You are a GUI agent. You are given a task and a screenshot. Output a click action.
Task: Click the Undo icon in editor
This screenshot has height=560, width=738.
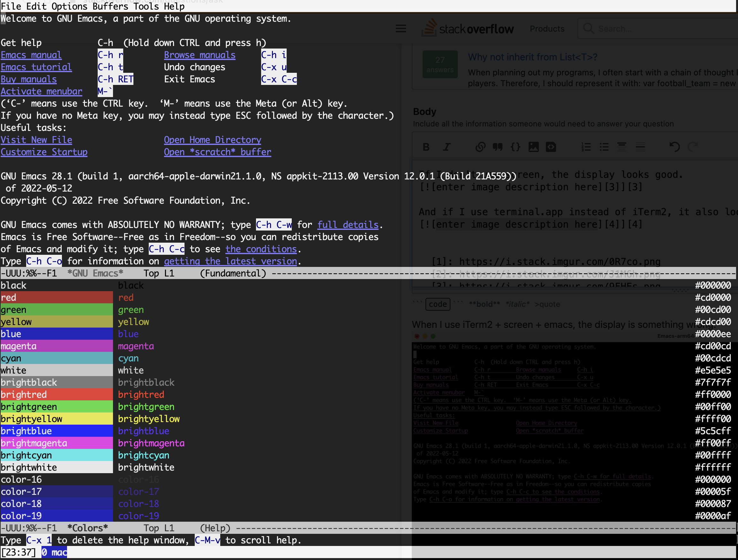[x=674, y=147]
